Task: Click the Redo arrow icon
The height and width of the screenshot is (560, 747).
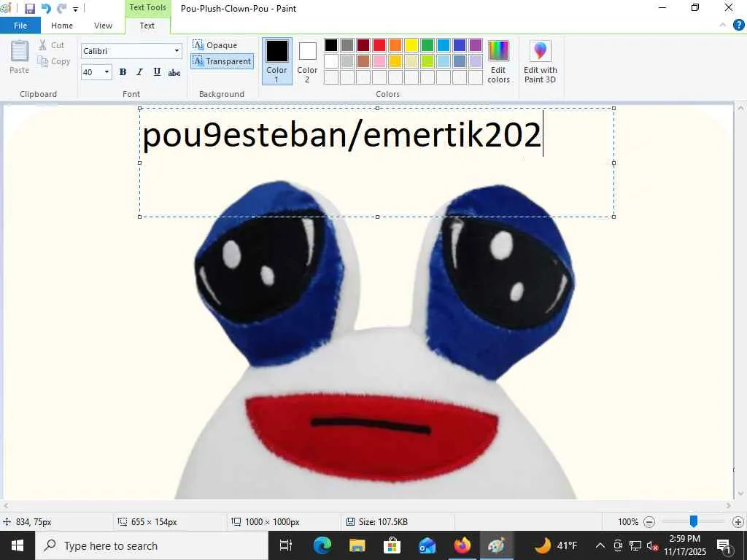Action: click(x=61, y=9)
